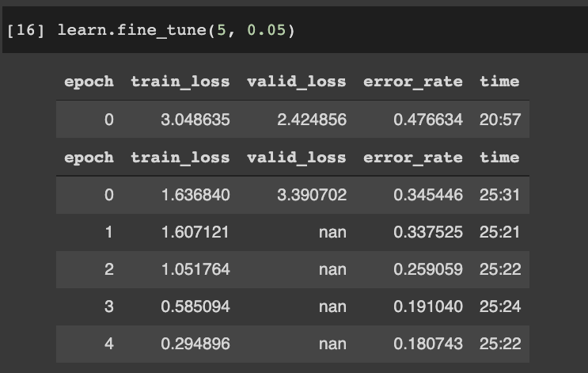Screen dimensions: 588x373
Task: Click the second table's epoch header
Action: click(89, 158)
